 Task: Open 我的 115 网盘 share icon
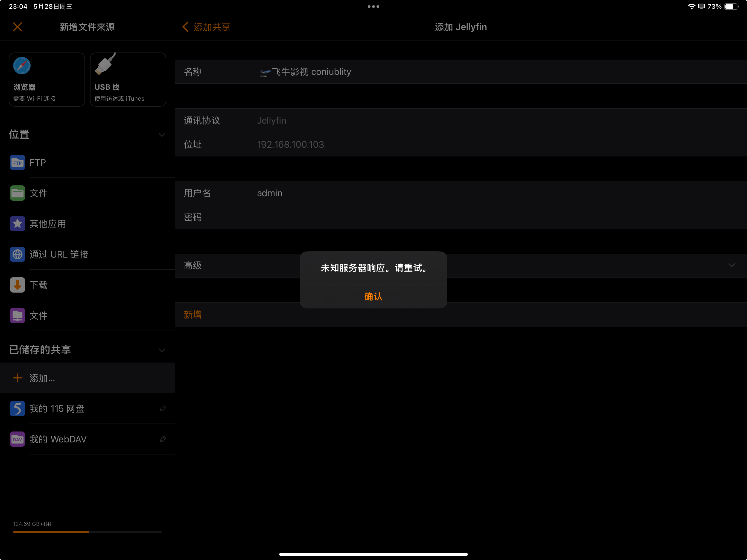[17, 409]
